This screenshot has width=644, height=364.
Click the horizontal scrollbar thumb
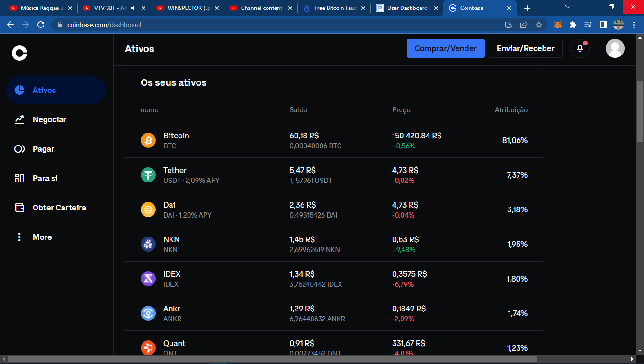click(272, 359)
